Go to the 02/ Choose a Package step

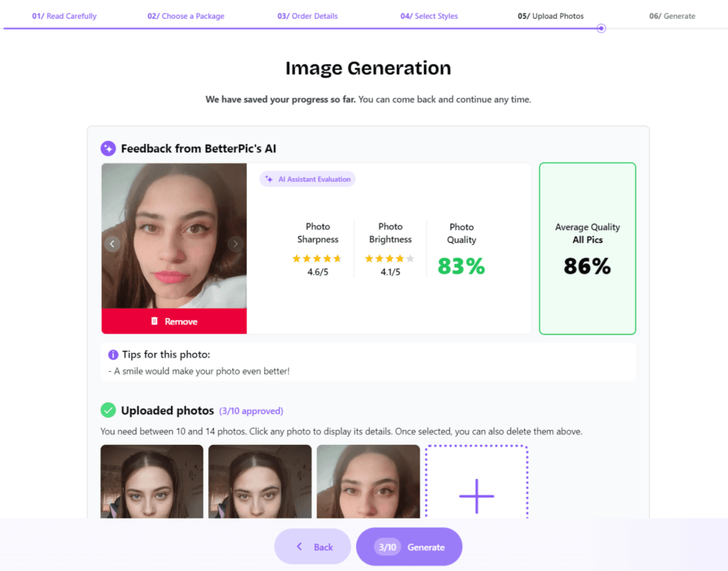(x=186, y=16)
